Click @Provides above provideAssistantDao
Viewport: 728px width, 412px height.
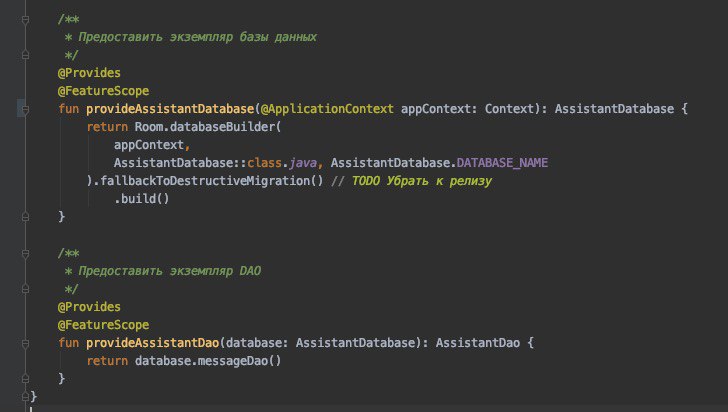pos(89,307)
